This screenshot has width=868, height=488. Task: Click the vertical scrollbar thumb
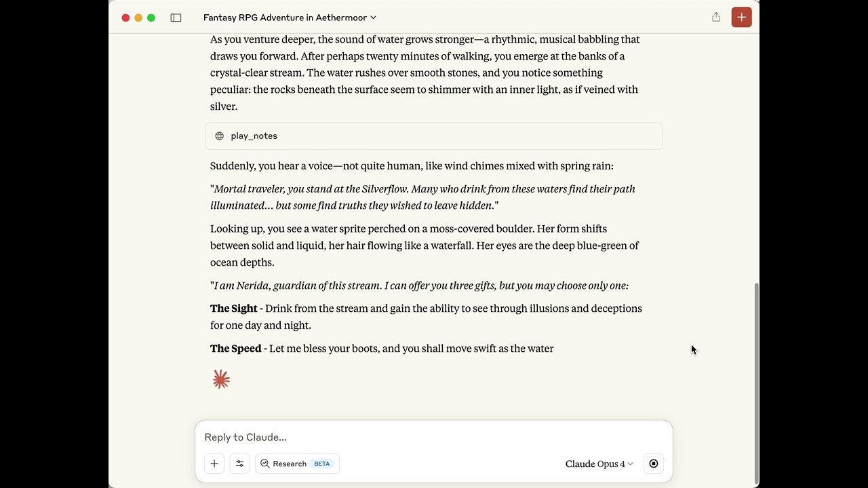(x=756, y=380)
